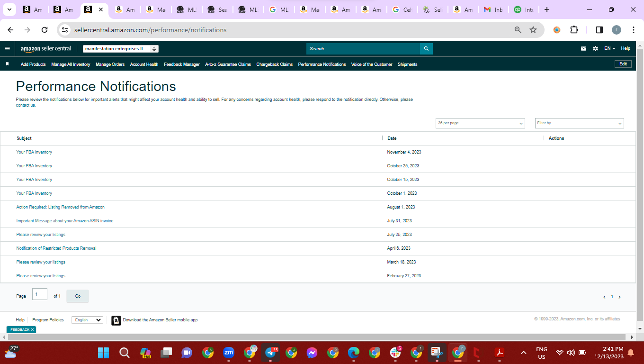Open Account Health page
Viewport: 644px width, 364px height.
144,64
